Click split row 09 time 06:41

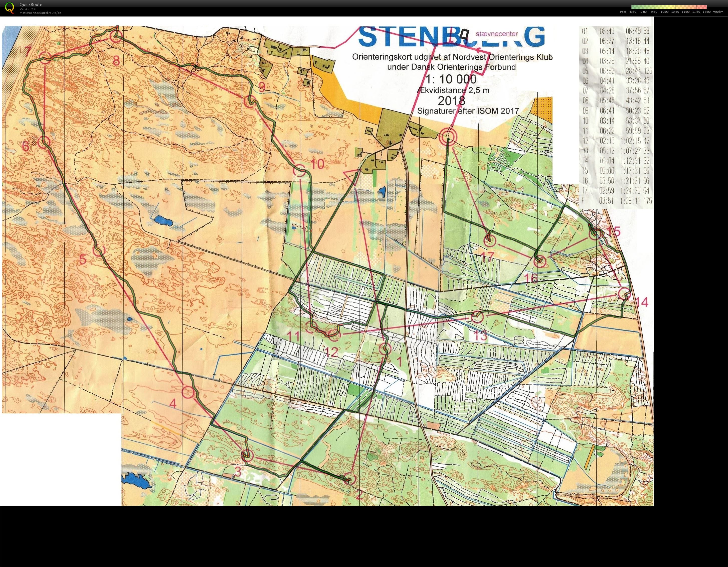(607, 111)
